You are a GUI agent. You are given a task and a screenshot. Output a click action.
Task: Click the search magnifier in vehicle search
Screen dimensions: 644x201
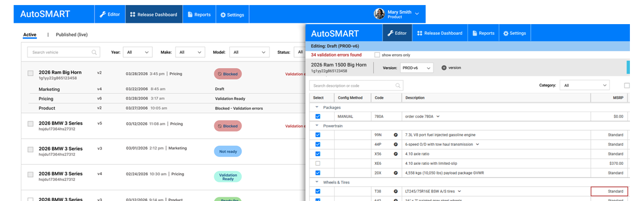94,52
